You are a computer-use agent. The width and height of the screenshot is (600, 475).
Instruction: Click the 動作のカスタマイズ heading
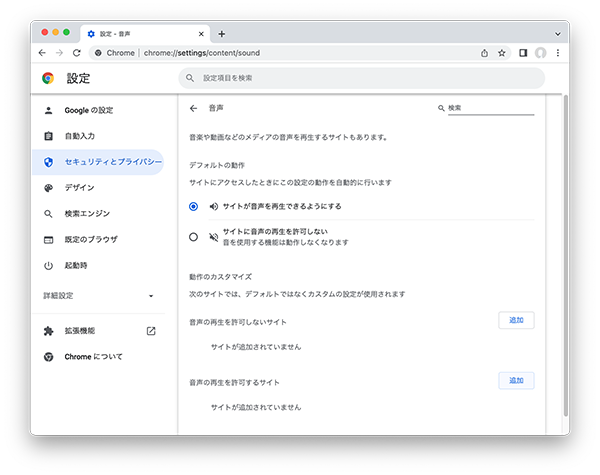[x=220, y=277]
